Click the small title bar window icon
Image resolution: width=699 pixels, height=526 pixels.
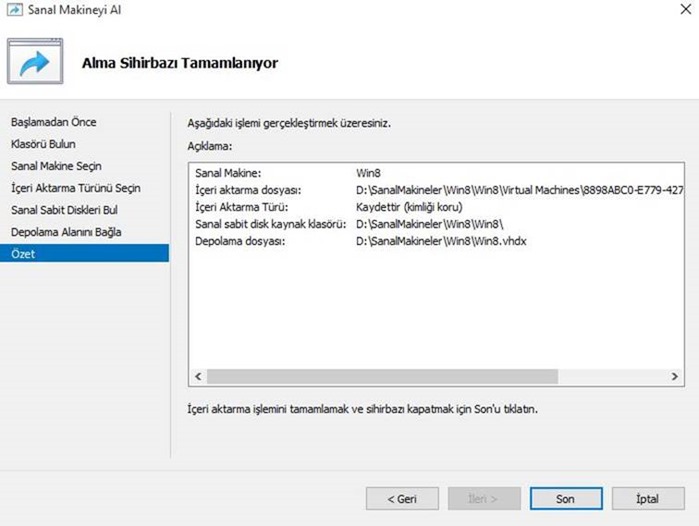[x=14, y=9]
